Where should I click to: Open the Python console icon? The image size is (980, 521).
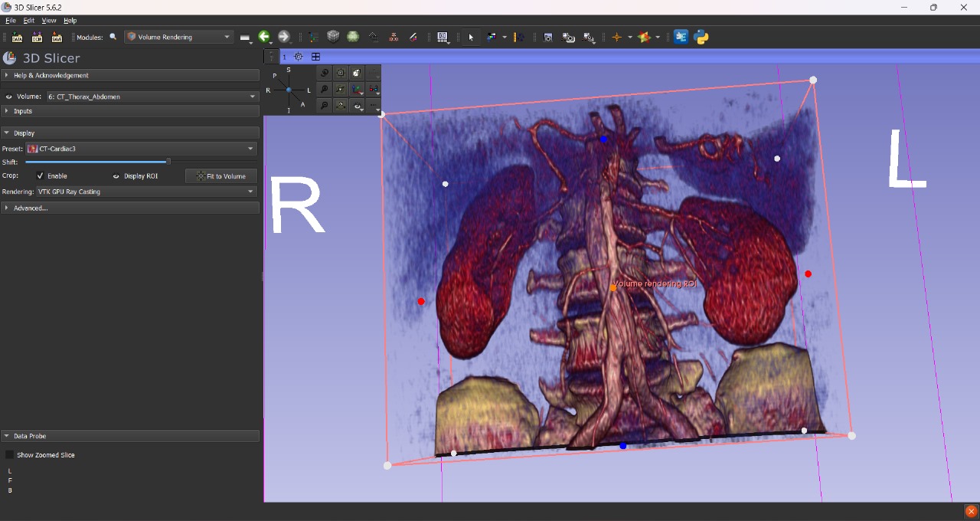701,37
